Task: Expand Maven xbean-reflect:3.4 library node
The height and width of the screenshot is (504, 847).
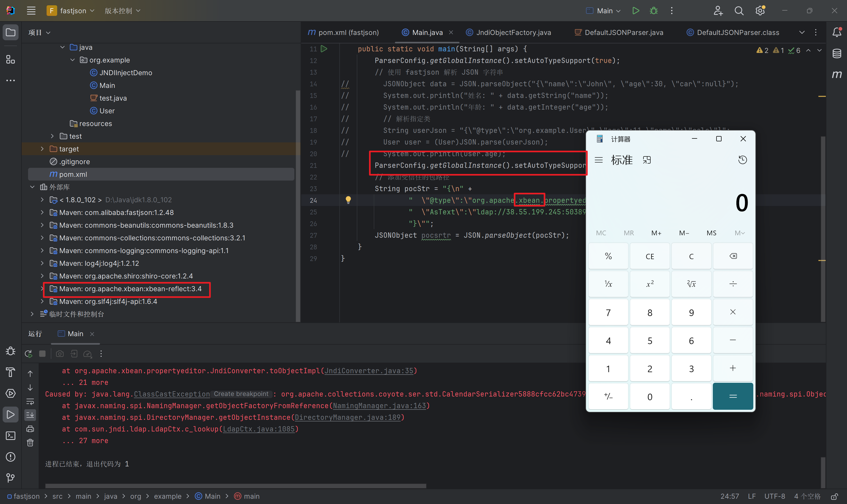Action: 42,289
